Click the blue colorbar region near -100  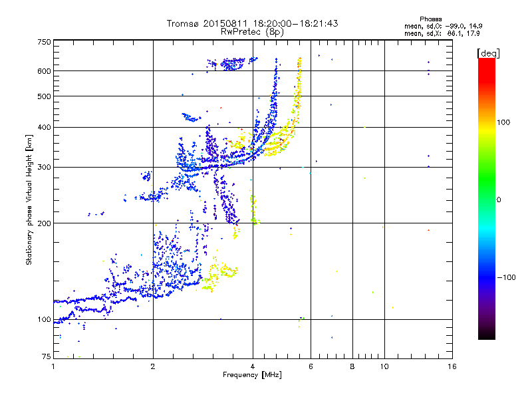click(x=487, y=277)
